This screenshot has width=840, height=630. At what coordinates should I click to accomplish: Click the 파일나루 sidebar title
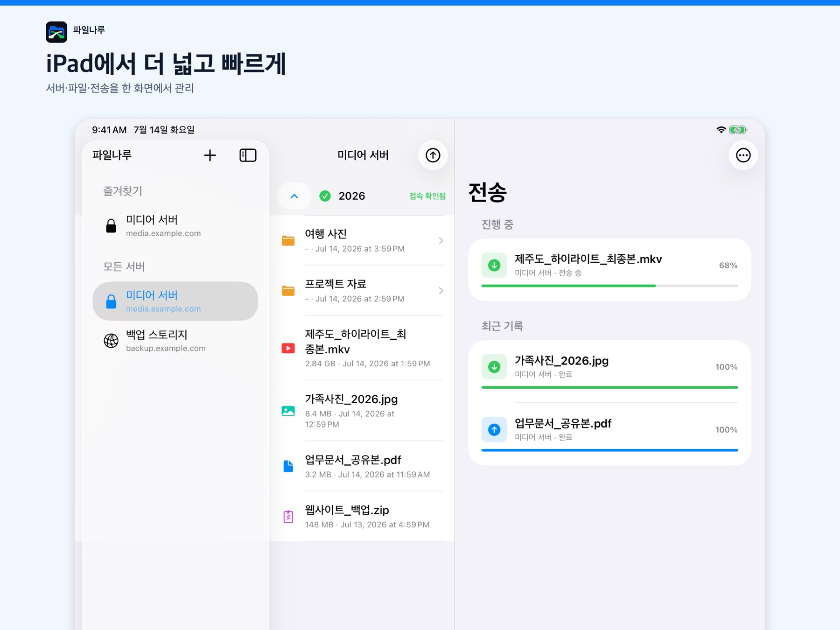click(112, 155)
